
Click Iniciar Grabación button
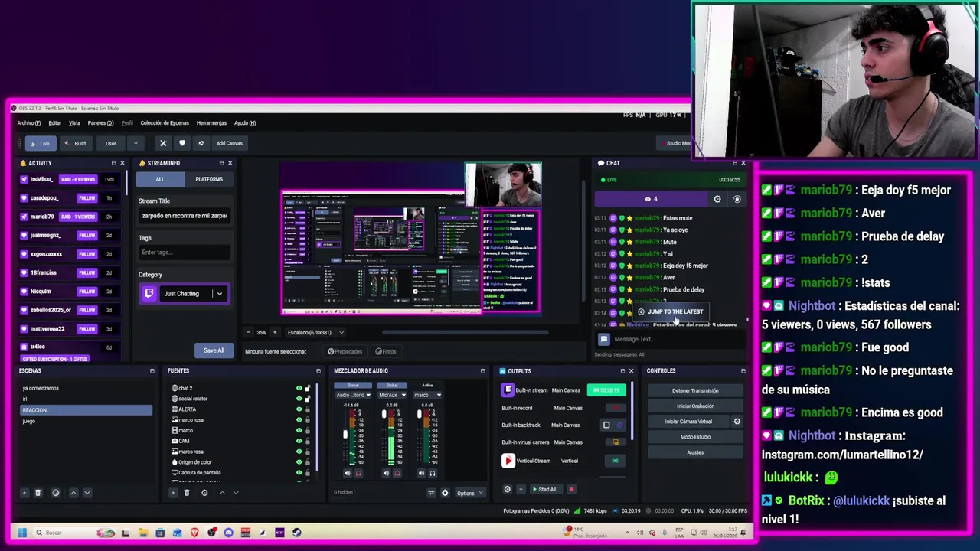[x=695, y=406]
